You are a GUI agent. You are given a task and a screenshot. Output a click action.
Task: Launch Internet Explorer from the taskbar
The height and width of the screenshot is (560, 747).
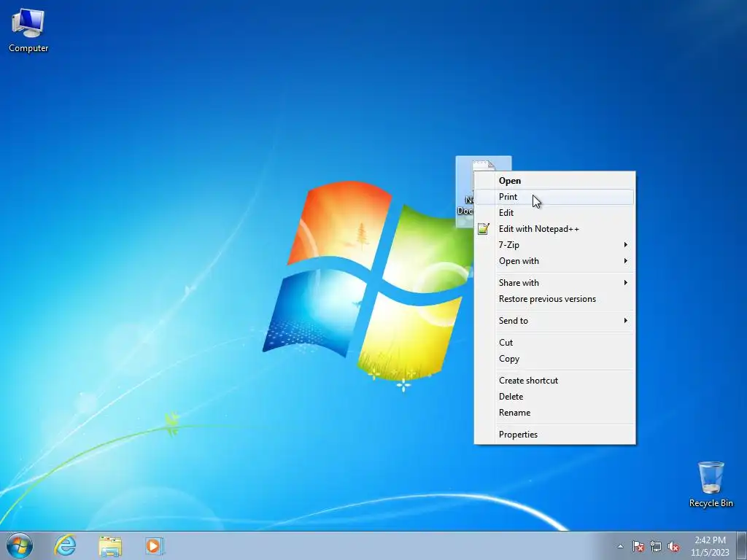coord(65,545)
